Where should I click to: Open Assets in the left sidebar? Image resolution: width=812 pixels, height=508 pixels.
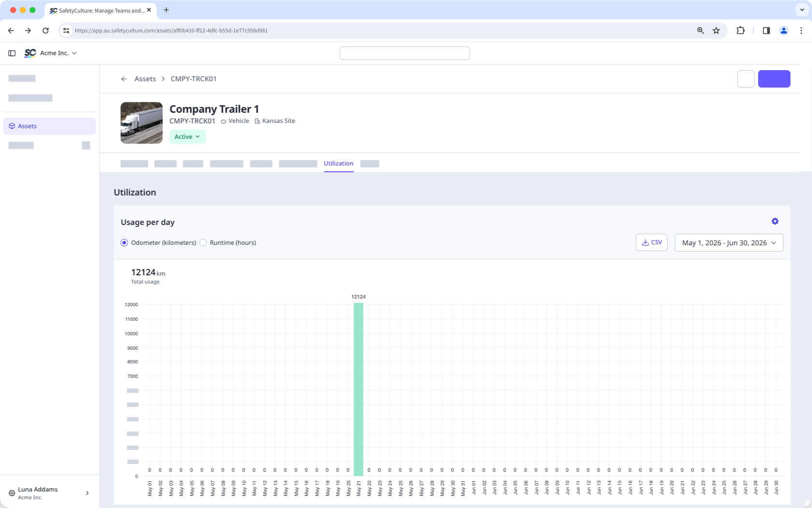(49, 126)
